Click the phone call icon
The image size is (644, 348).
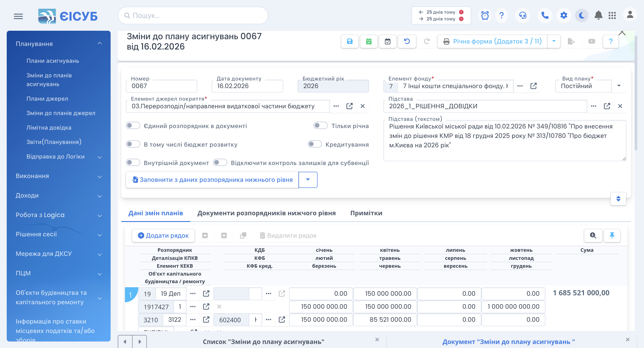(x=545, y=15)
